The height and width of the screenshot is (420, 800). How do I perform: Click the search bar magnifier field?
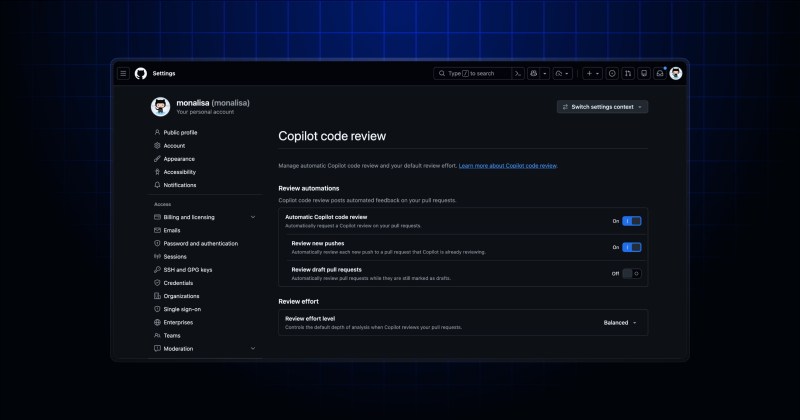(472, 73)
